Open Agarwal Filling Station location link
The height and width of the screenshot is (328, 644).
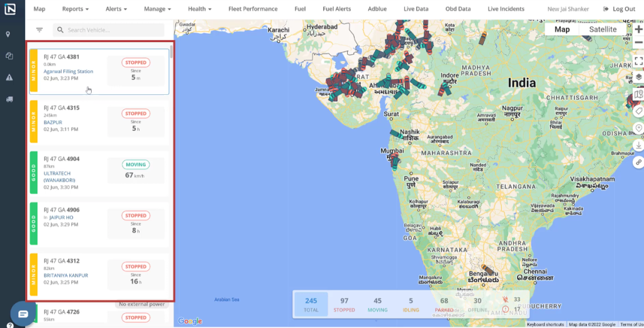coord(68,72)
